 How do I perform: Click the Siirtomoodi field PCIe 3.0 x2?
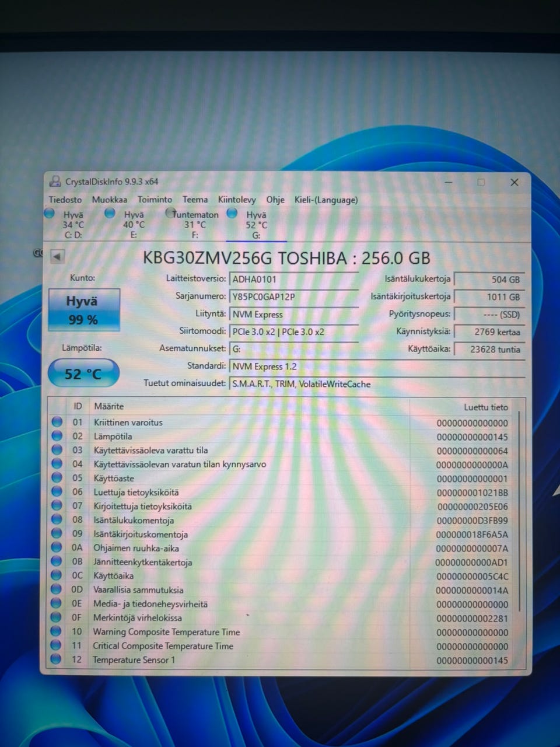pos(293,331)
